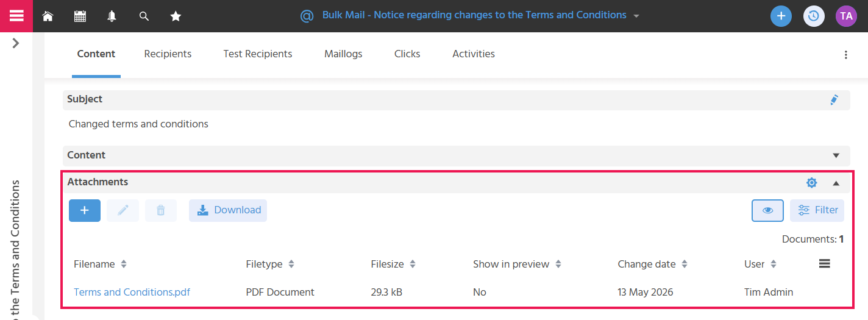Switch to the Content tab
This screenshot has width=868, height=320.
tap(96, 54)
